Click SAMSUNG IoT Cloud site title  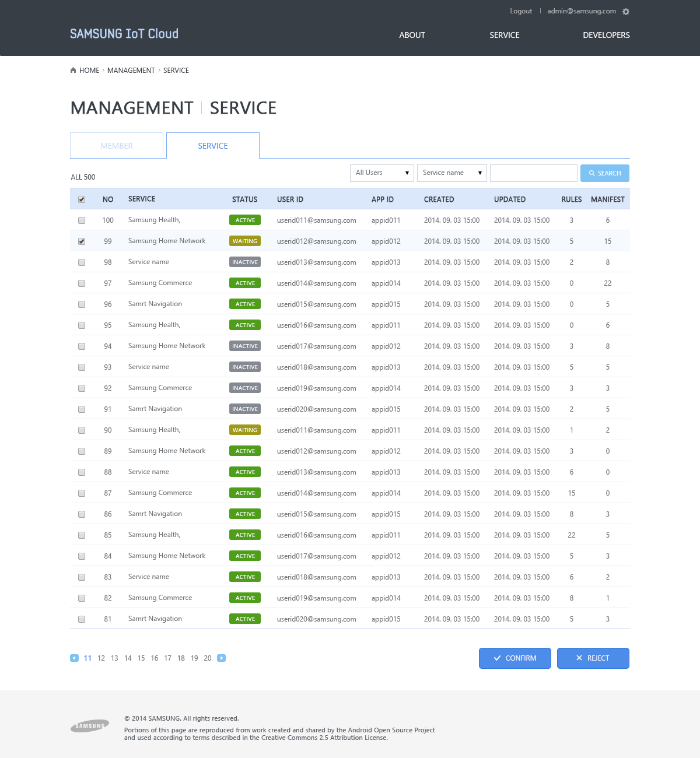pyautogui.click(x=124, y=34)
